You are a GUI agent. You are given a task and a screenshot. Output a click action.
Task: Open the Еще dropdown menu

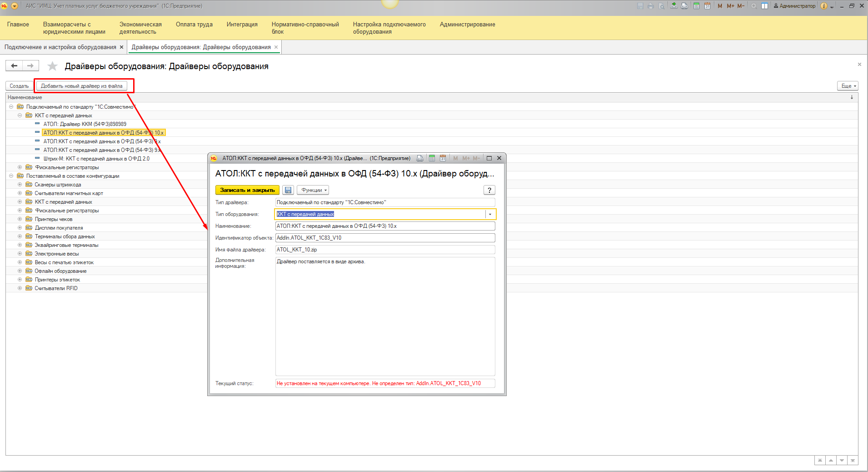pyautogui.click(x=848, y=86)
